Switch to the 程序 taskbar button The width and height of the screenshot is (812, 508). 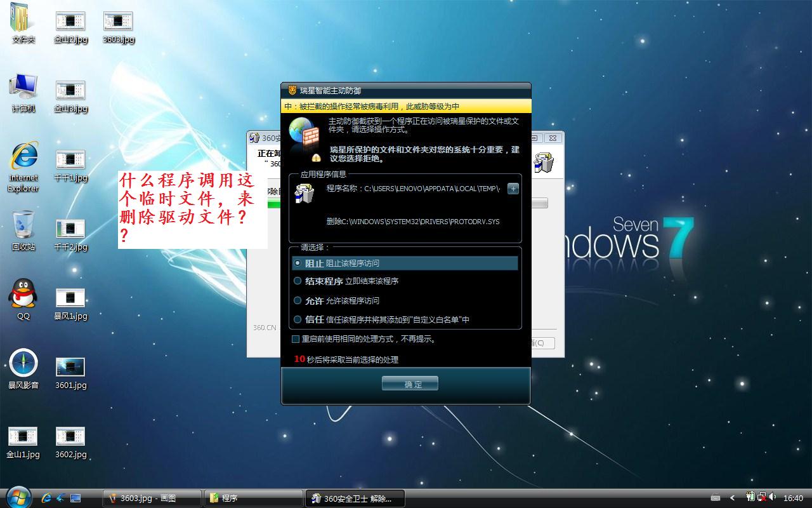click(253, 498)
